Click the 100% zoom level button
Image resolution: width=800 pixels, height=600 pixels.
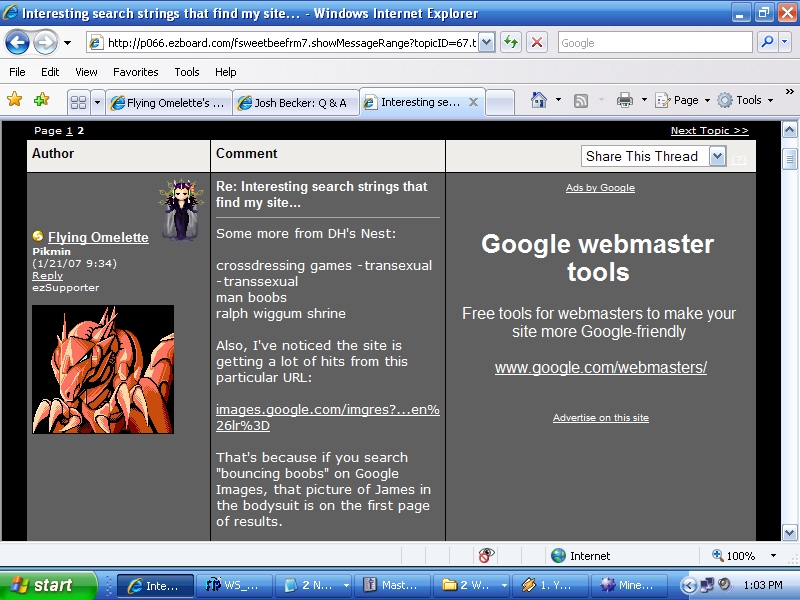(734, 556)
